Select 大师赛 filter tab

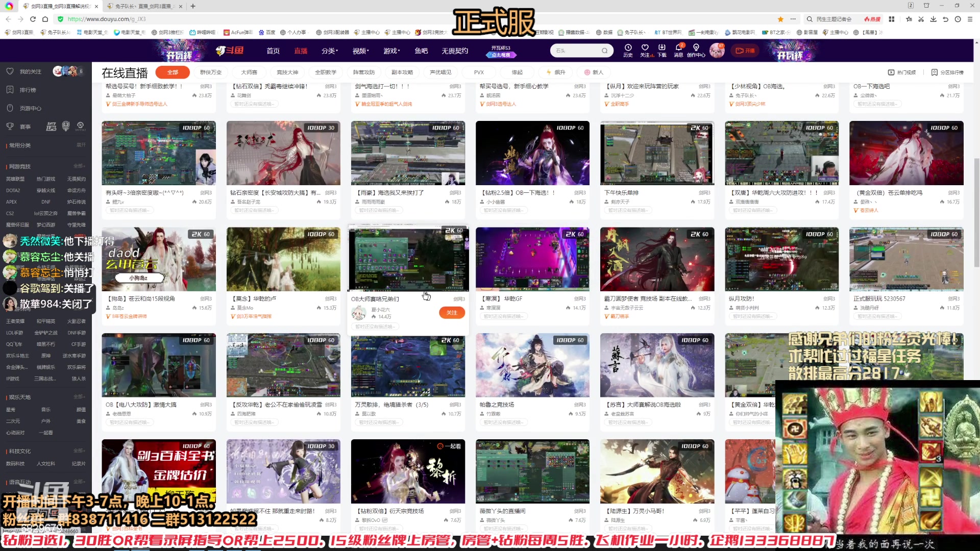point(249,72)
